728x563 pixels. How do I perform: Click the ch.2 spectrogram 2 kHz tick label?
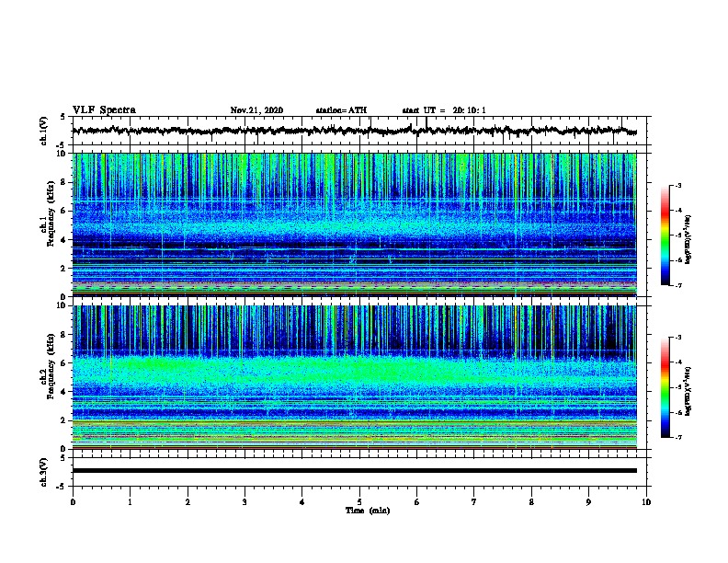point(63,420)
